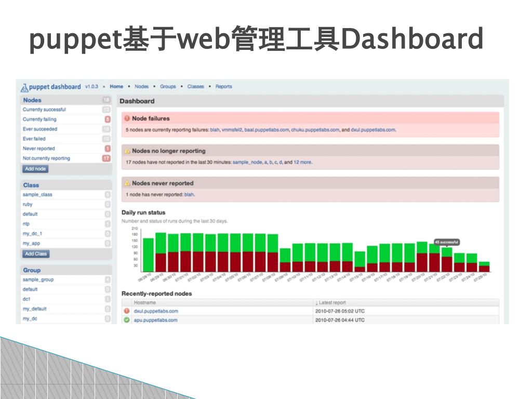Open the dc1 group
The width and height of the screenshot is (532, 399).
pyautogui.click(x=26, y=299)
